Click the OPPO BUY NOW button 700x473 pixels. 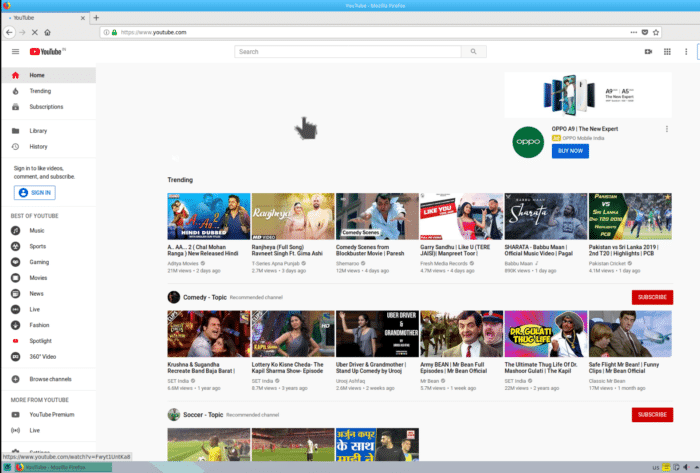570,151
